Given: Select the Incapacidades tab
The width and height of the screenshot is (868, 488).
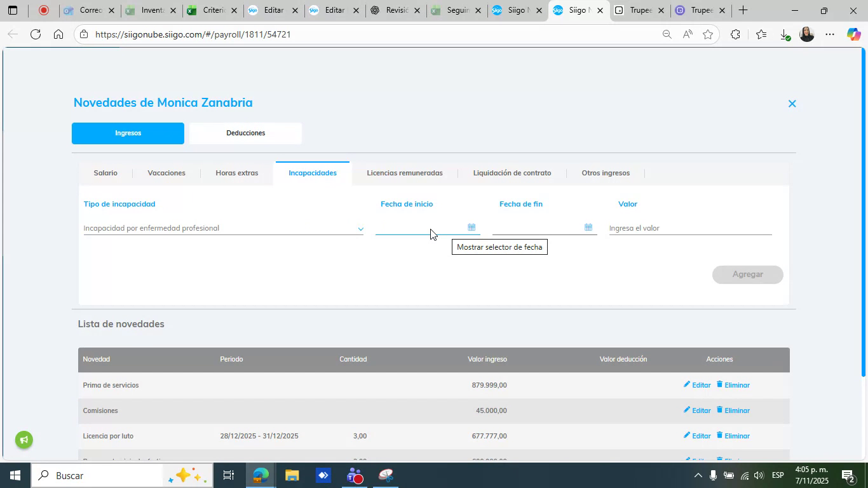Looking at the screenshot, I should coord(313,173).
